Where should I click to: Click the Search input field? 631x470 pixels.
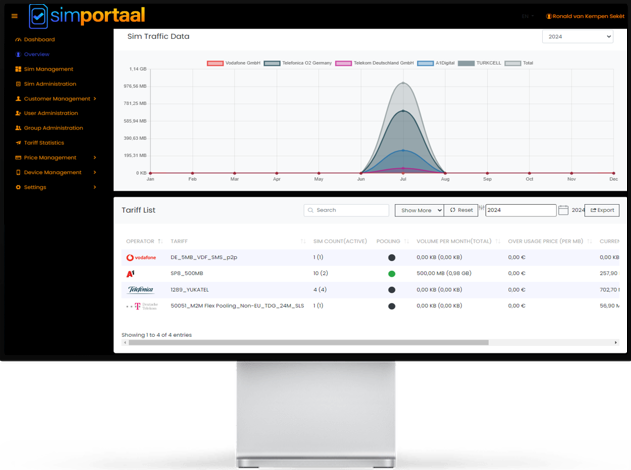click(x=346, y=210)
